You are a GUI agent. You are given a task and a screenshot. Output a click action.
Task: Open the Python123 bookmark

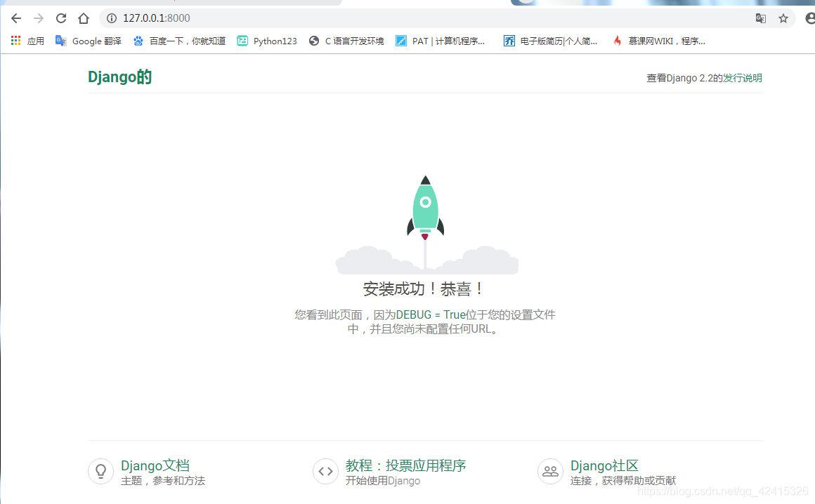point(267,41)
